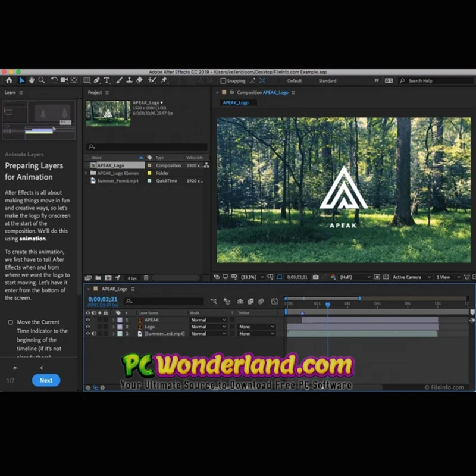Click the Frame Blending icon in timeline
Image resolution: width=476 pixels, height=476 pixels.
pos(250,302)
